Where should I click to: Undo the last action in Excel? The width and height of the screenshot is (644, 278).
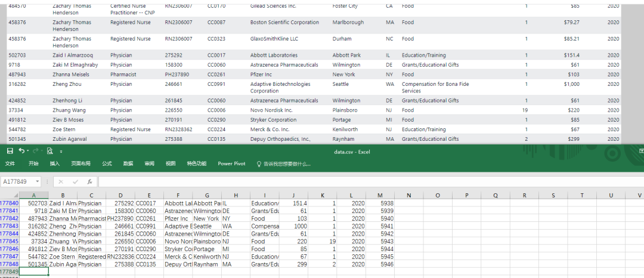[x=21, y=151]
